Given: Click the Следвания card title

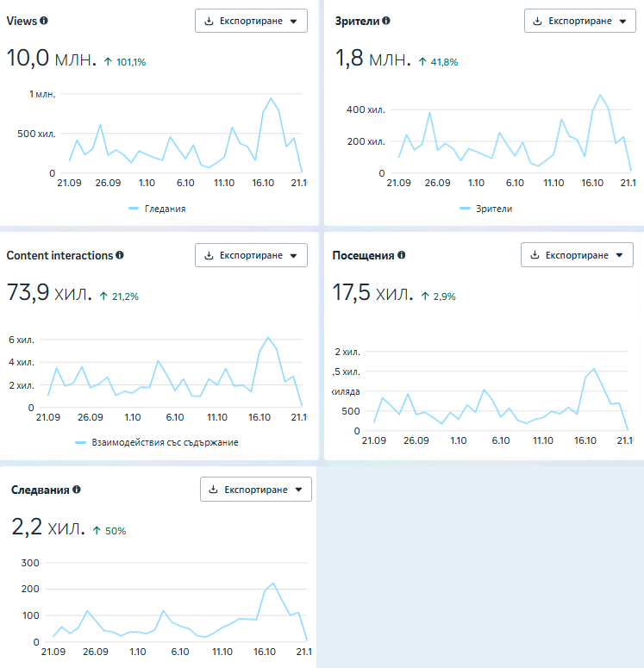Looking at the screenshot, I should pos(40,490).
